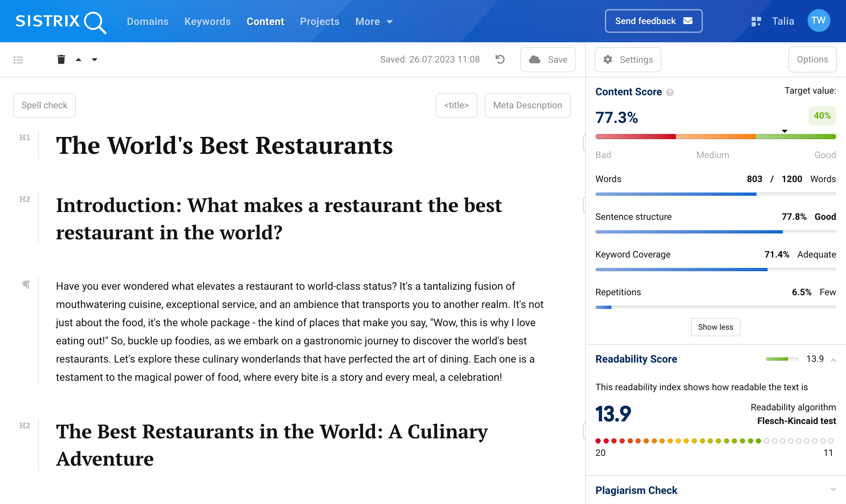This screenshot has width=846, height=504.
Task: Open the More dropdown menu
Action: point(373,21)
